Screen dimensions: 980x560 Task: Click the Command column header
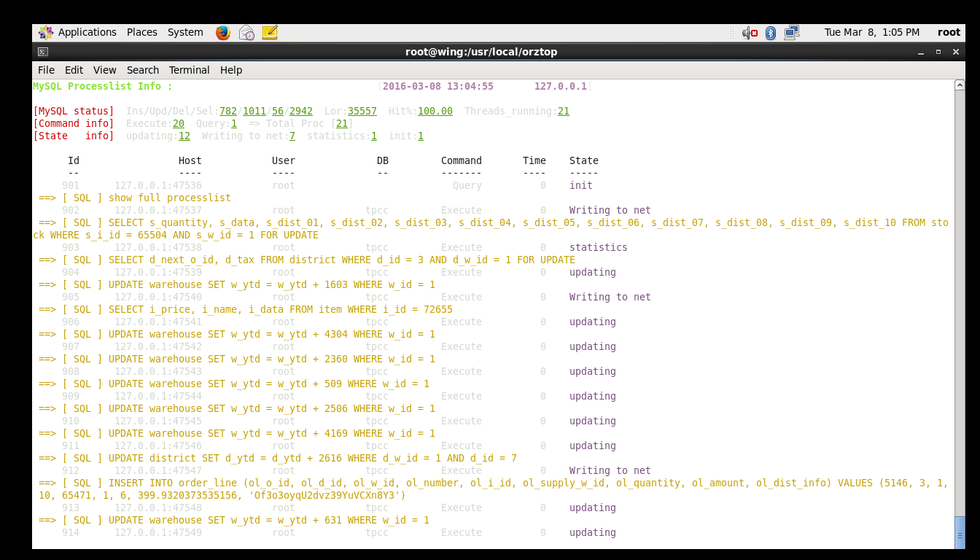(x=462, y=160)
